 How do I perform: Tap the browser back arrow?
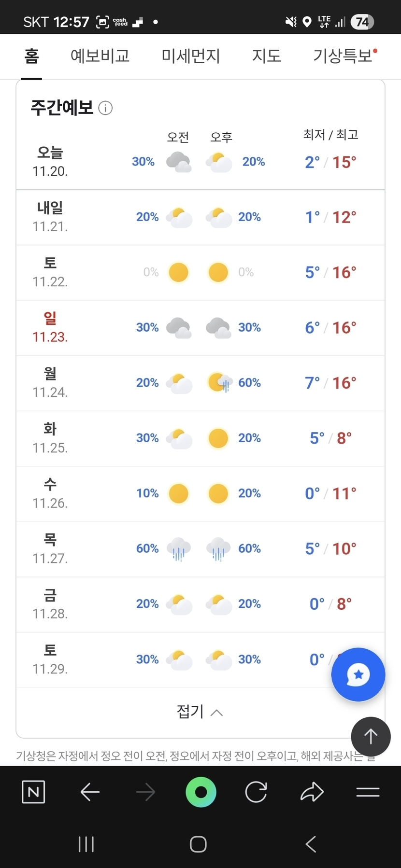90,792
